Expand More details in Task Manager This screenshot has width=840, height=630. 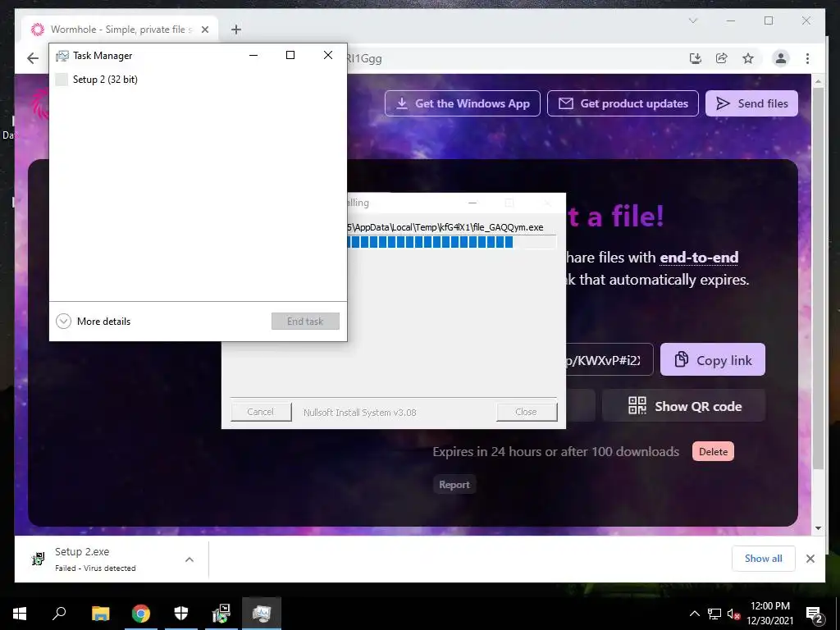(x=94, y=321)
